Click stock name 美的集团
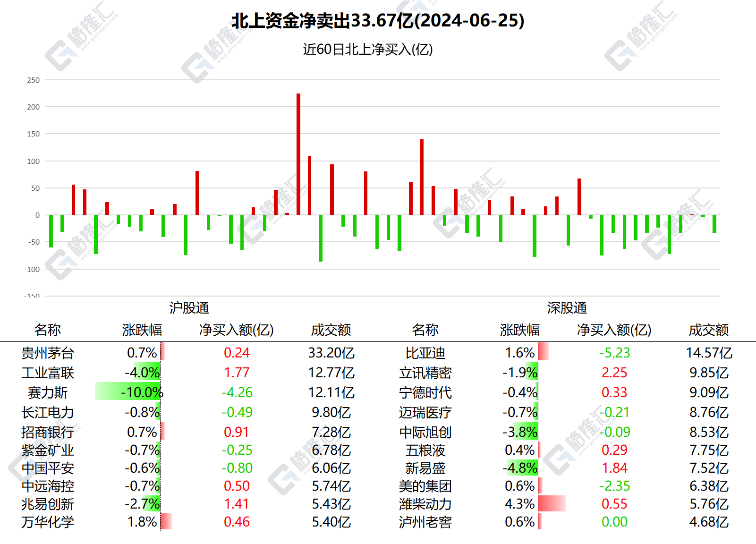 click(x=425, y=486)
